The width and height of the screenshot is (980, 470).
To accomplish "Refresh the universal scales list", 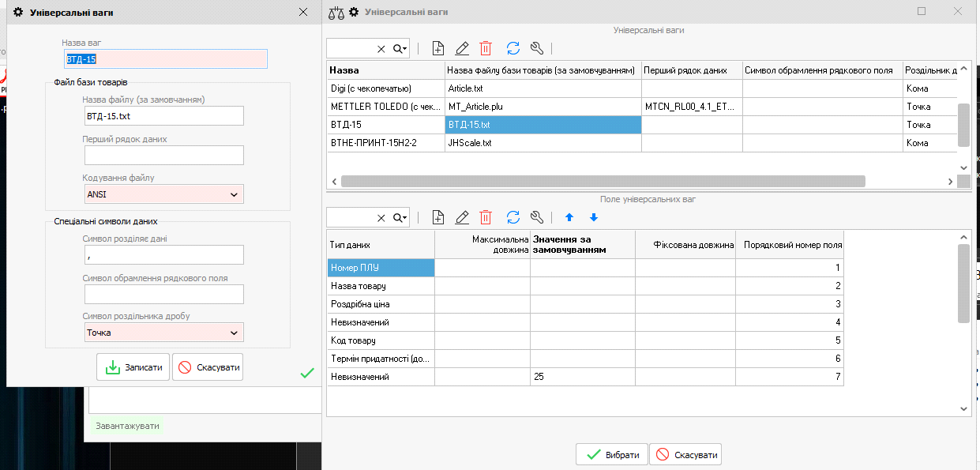I will (513, 48).
